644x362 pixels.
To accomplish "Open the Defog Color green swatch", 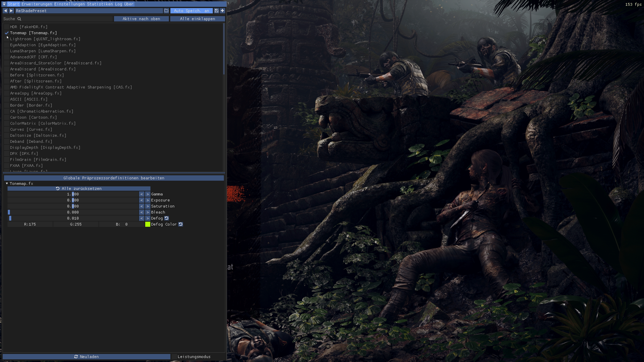I will pos(148,224).
